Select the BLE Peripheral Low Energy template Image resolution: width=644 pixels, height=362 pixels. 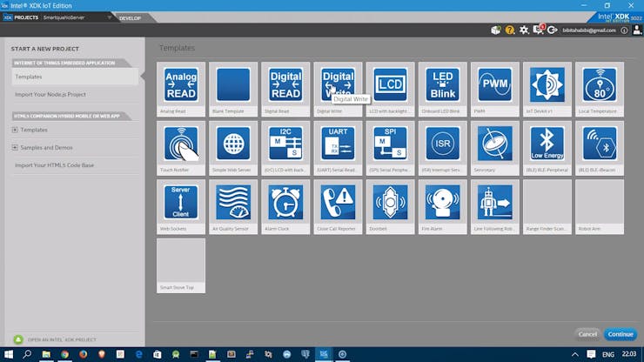[547, 148]
